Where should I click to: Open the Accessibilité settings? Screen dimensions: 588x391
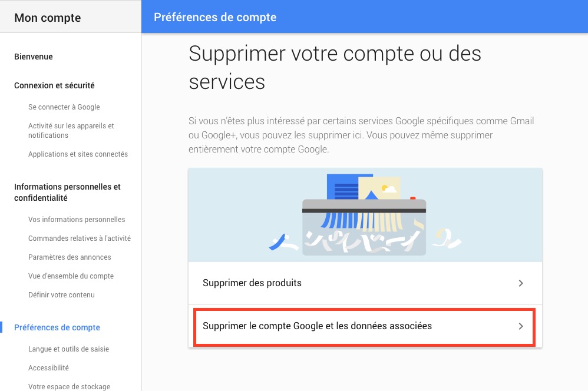48,368
